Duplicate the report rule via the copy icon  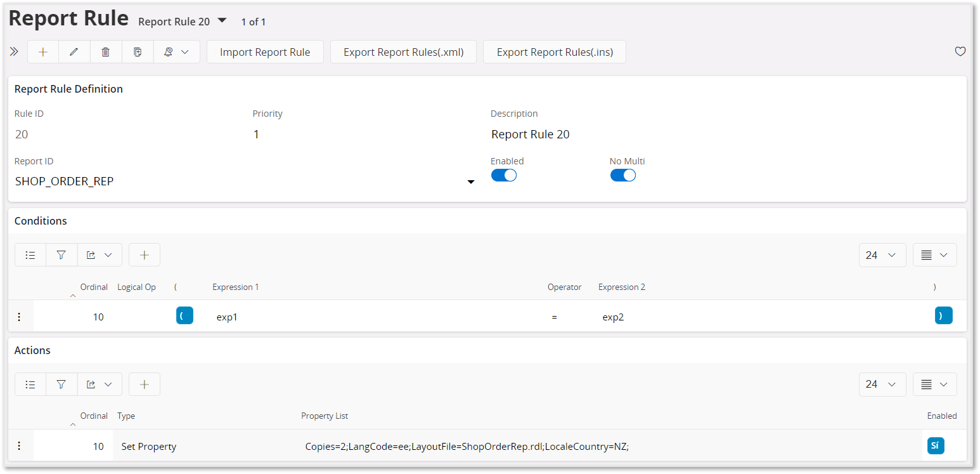pyautogui.click(x=138, y=51)
